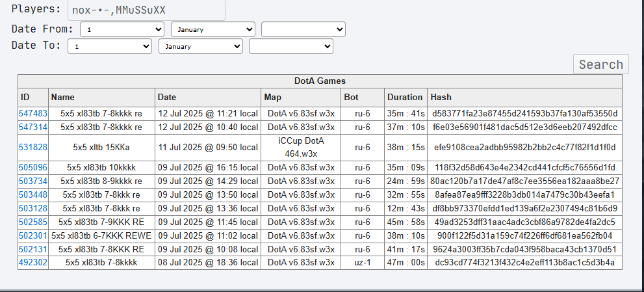The image size is (644, 292).
Task: Open game ID 502131 link
Action: pos(33,249)
